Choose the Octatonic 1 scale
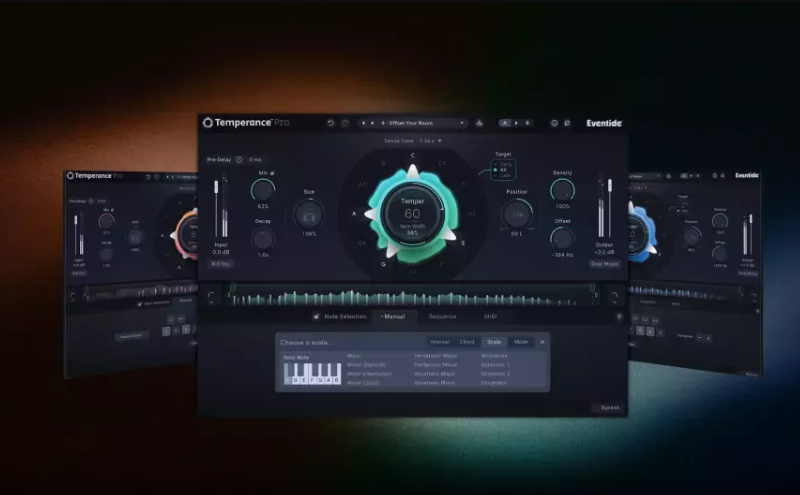 [x=495, y=365]
